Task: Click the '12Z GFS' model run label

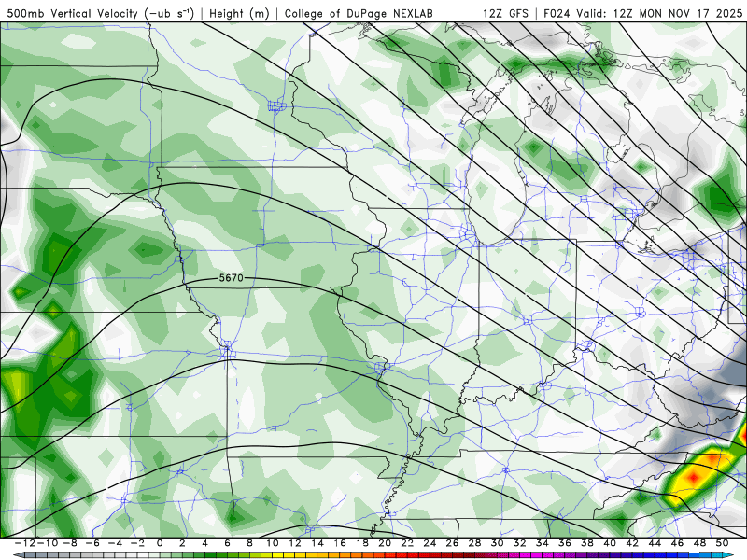Action: click(x=505, y=13)
